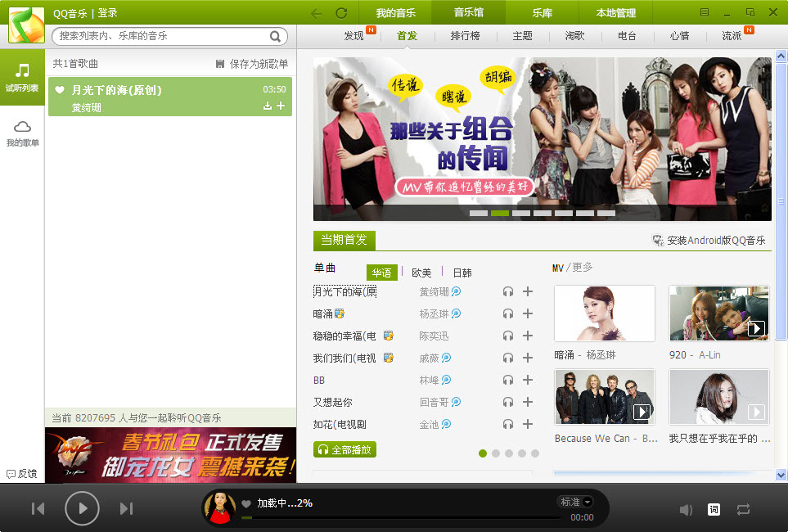
Task: Open the 我的歌单 cloud sidebar panel
Action: 22,133
